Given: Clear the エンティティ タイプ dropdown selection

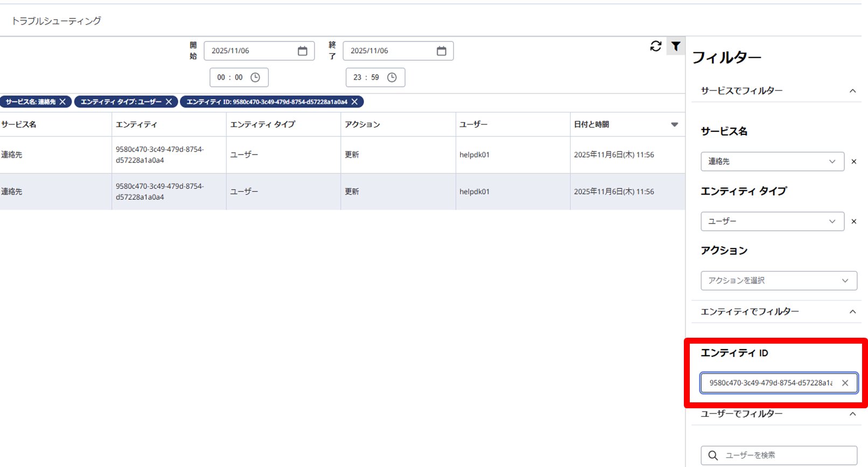Looking at the screenshot, I should point(853,221).
